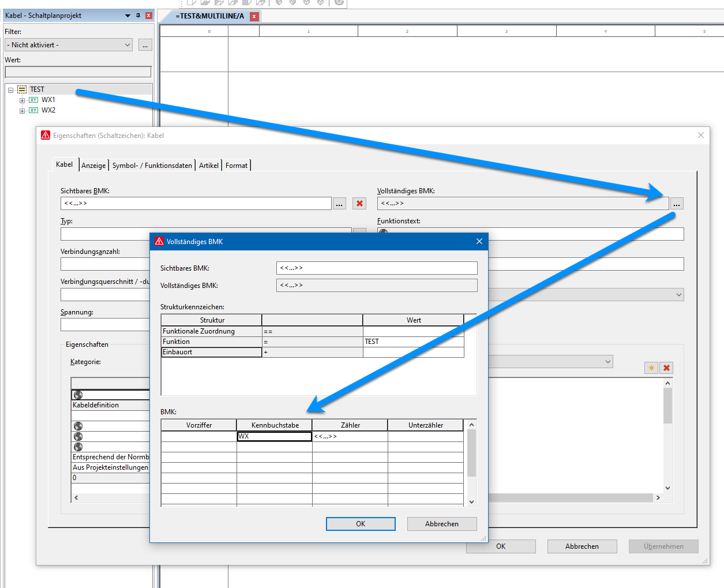Click the red X delete button beside Sichtbares BMK
The height and width of the screenshot is (588, 724).
coord(360,204)
